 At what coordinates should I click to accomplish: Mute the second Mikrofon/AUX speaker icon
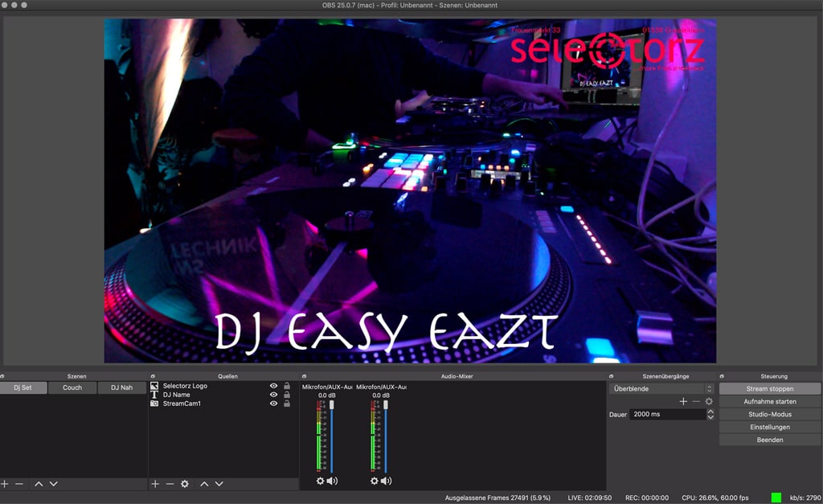pyautogui.click(x=386, y=481)
